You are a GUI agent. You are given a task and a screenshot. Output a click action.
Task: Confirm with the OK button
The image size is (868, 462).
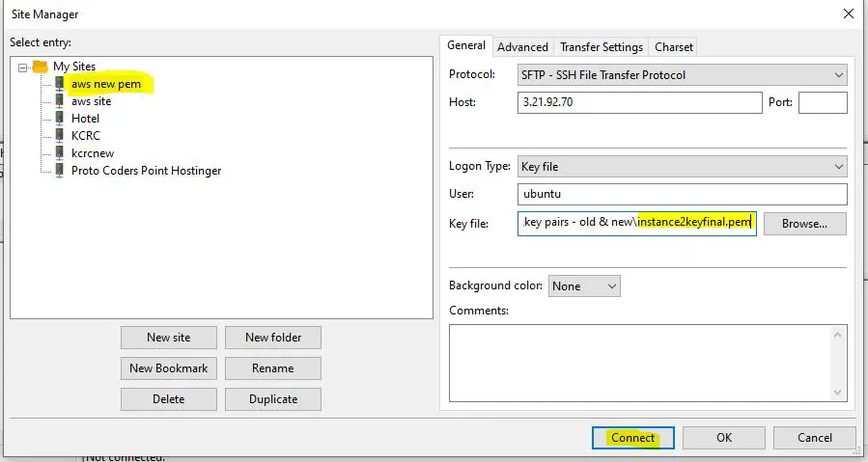724,438
